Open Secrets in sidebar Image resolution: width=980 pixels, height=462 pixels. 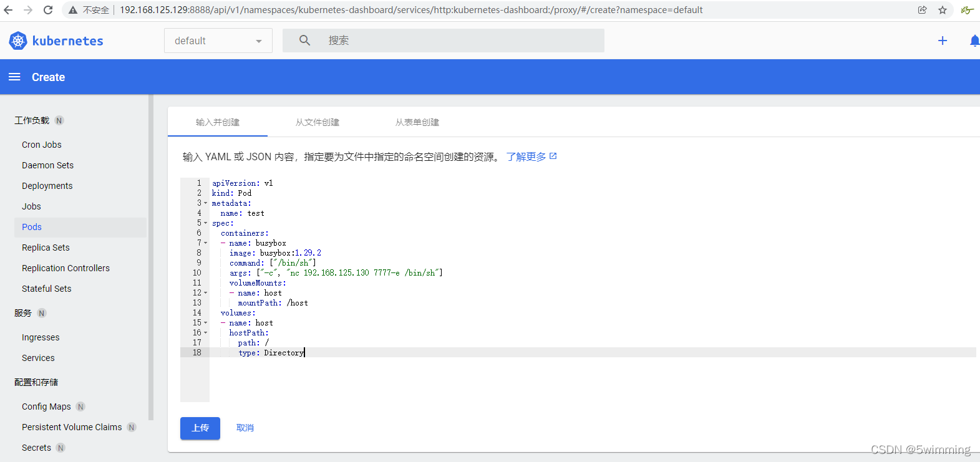coord(37,448)
